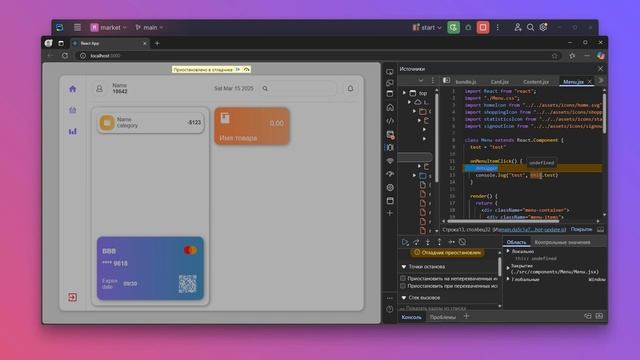Open the statistics chart icon in sidebar
This screenshot has width=640, height=360.
pyautogui.click(x=73, y=131)
